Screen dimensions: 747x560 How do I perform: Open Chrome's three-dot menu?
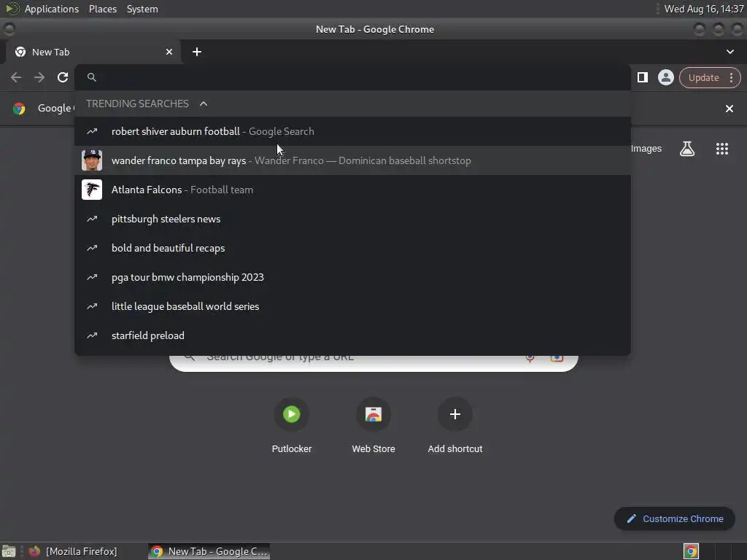(731, 77)
